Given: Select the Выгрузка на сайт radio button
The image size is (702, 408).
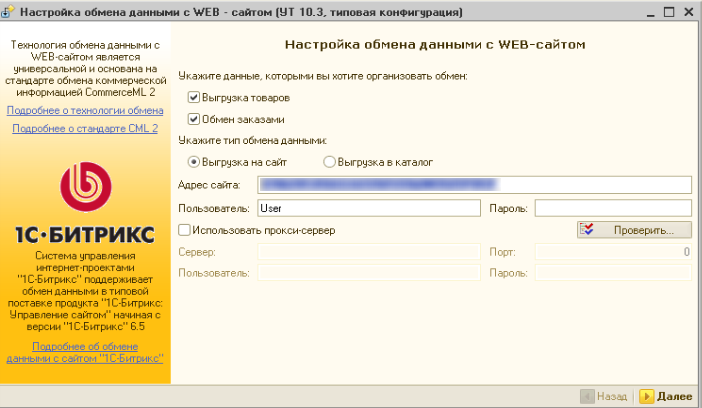Looking at the screenshot, I should pos(195,161).
